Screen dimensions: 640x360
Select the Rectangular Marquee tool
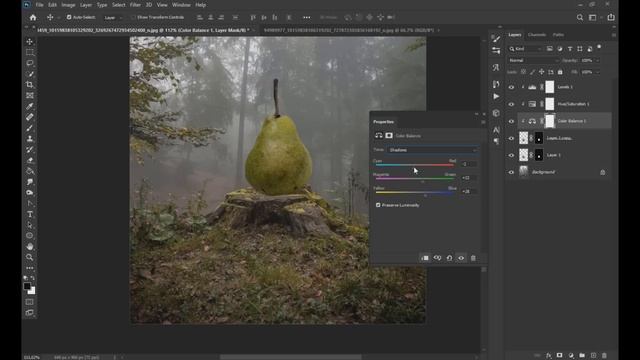(30, 52)
